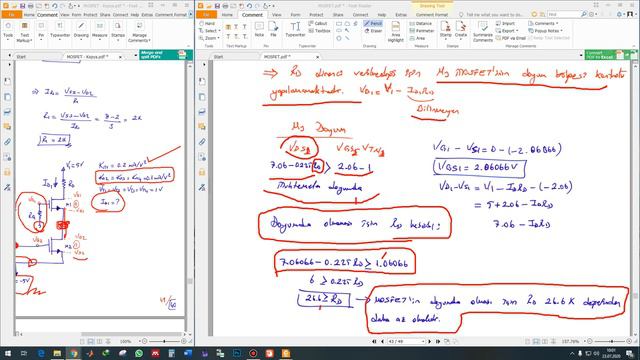Select the Perimeter measure tool
The image size is (640, 360).
coord(422,31)
